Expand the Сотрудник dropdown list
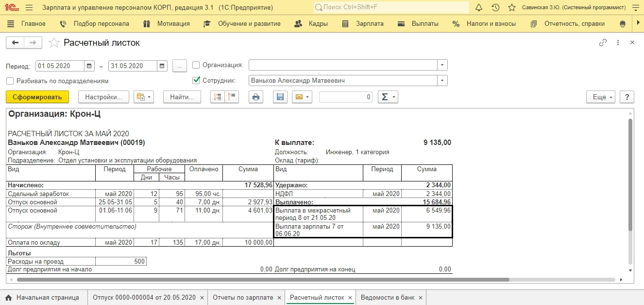644x305 pixels. pos(442,80)
